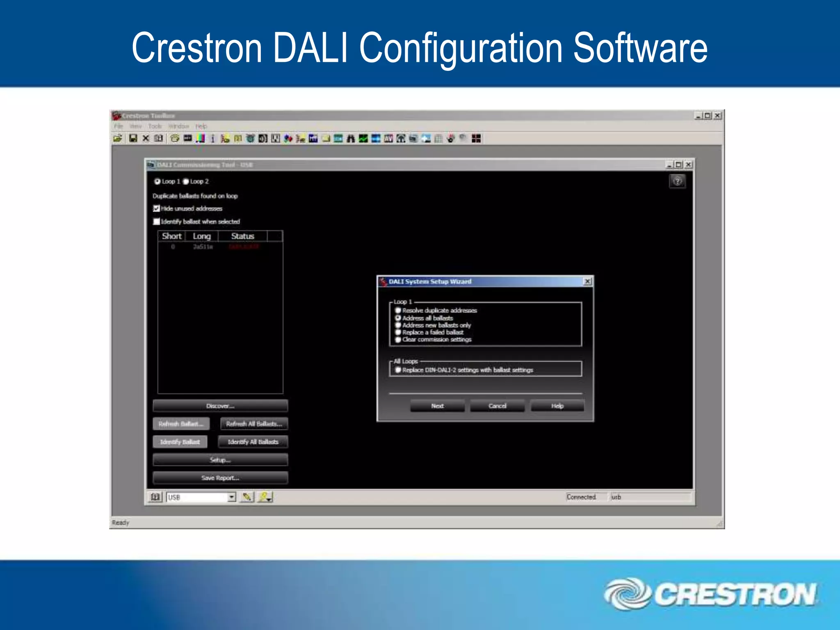
Task: Click the yellow pencil edit connection icon
Action: coord(247,497)
